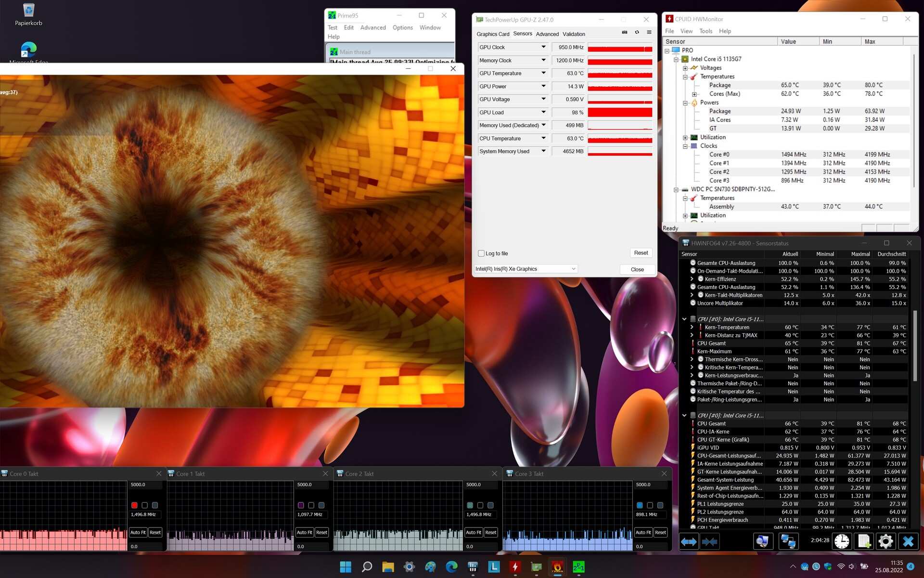Screen dimensions: 924x578
Task: Switch to the GPU-Z Advanced tab
Action: [547, 34]
